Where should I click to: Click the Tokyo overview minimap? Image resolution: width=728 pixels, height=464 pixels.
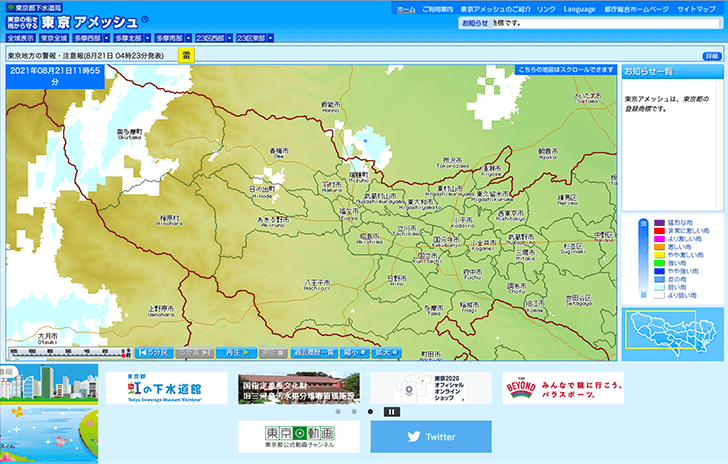671,334
